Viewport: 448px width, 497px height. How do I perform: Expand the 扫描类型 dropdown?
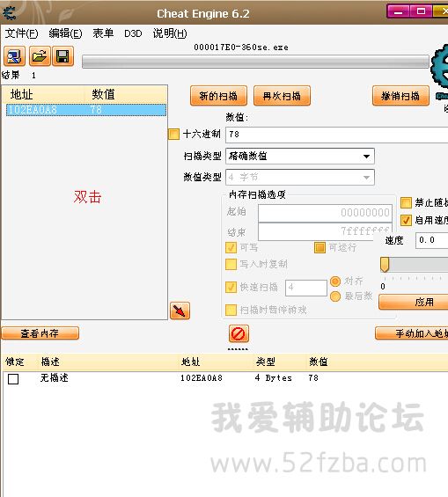tap(300, 157)
